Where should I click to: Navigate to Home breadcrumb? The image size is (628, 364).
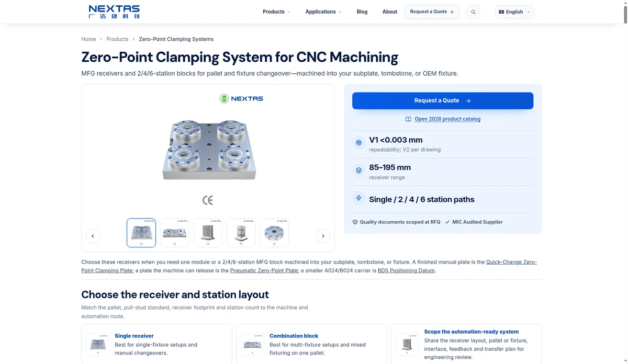tap(88, 39)
